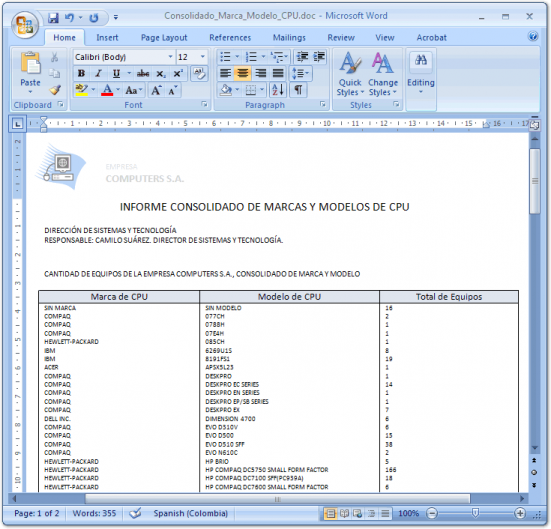Open the References tab
The image size is (551, 529).
pyautogui.click(x=230, y=38)
